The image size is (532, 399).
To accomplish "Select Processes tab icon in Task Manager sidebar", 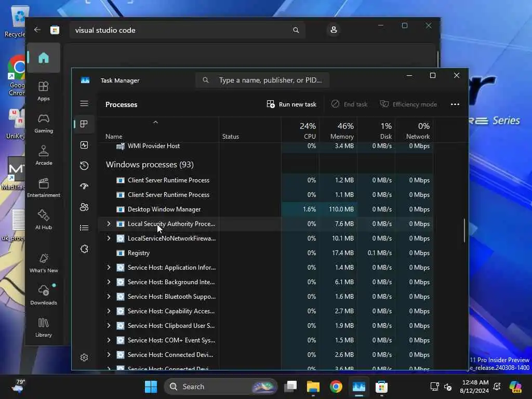I will tap(84, 124).
